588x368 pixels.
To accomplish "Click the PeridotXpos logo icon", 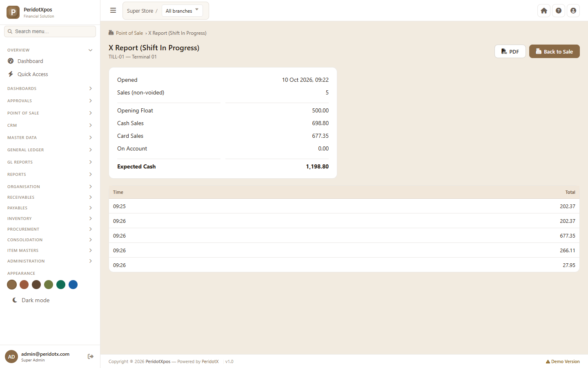I will tap(13, 12).
